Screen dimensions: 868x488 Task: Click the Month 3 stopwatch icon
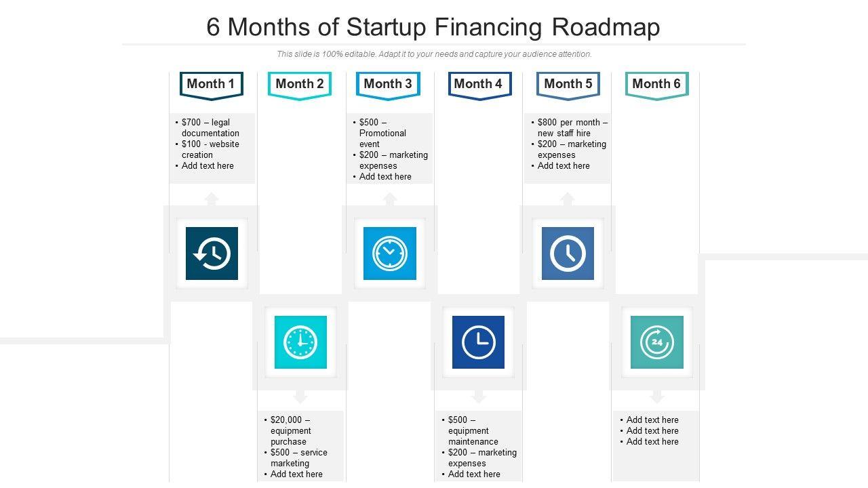coord(390,253)
